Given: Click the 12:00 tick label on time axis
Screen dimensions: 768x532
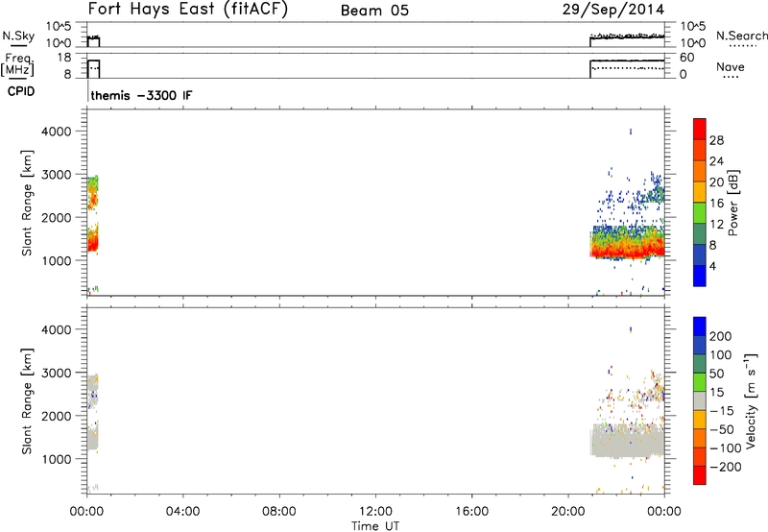Looking at the screenshot, I should click(375, 511).
